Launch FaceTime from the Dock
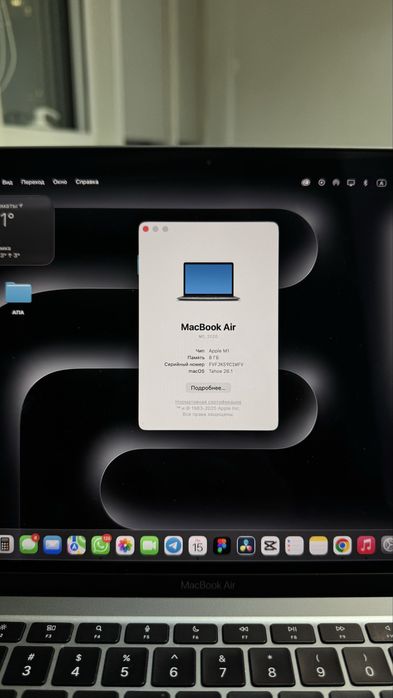Screen dimensions: 393x698 coord(149,545)
